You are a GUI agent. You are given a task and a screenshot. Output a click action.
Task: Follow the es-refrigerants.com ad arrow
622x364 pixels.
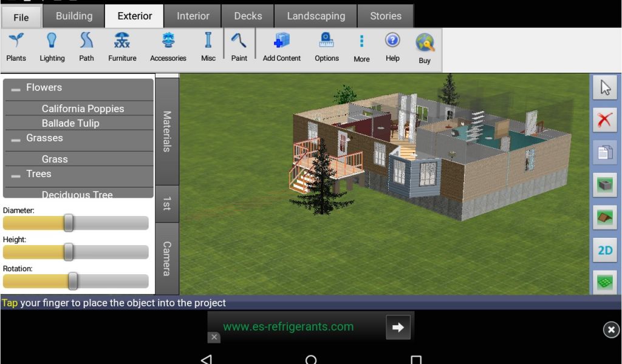pos(398,328)
